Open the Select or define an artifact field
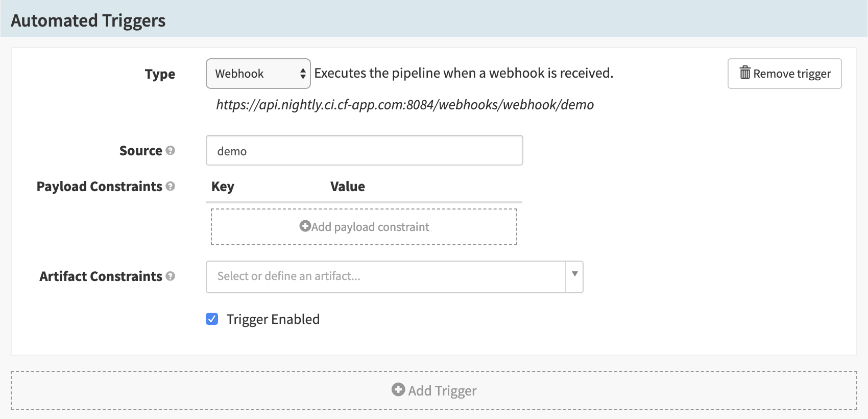The width and height of the screenshot is (868, 419). click(385, 276)
